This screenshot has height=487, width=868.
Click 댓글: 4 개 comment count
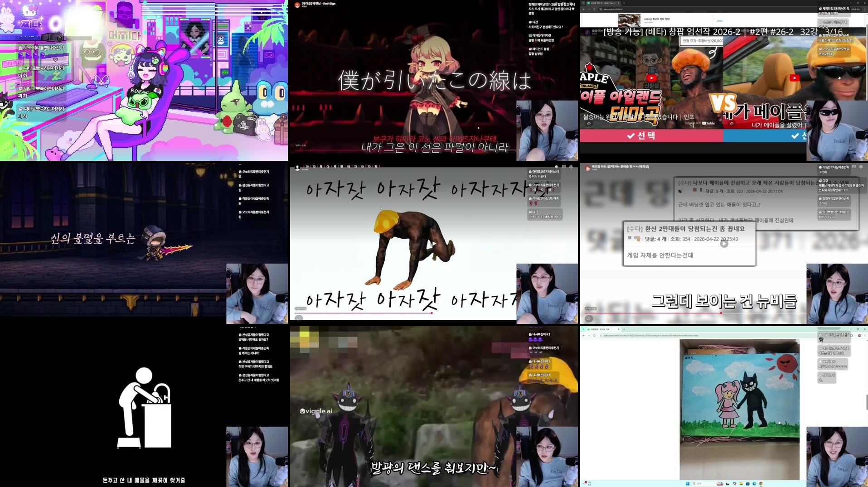tap(655, 239)
